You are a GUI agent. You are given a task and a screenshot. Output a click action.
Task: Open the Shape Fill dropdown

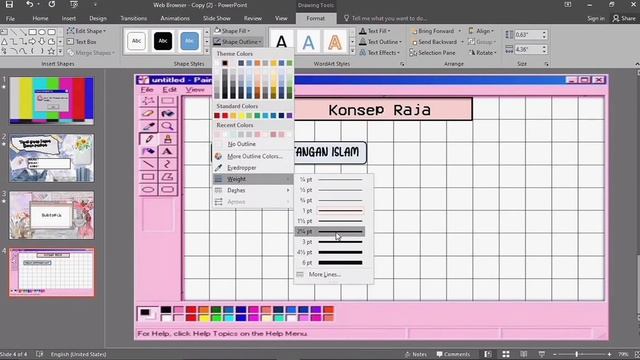[x=232, y=31]
